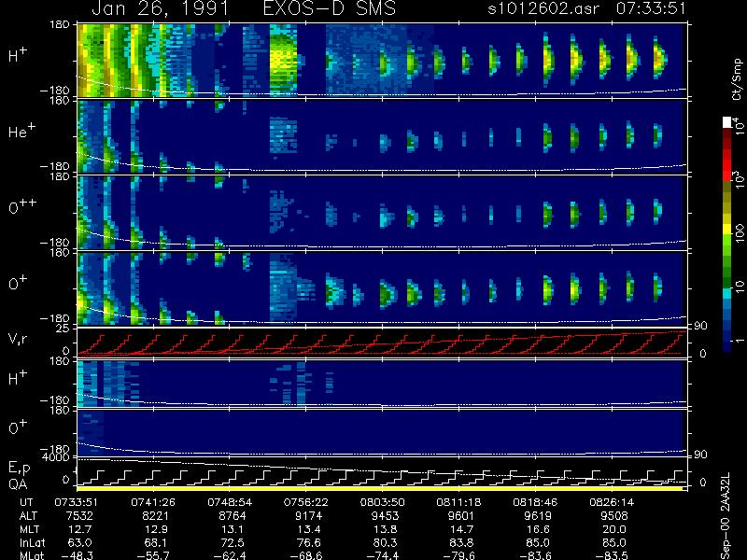
Task: Click the UT value '0748:54'
Action: (x=230, y=502)
